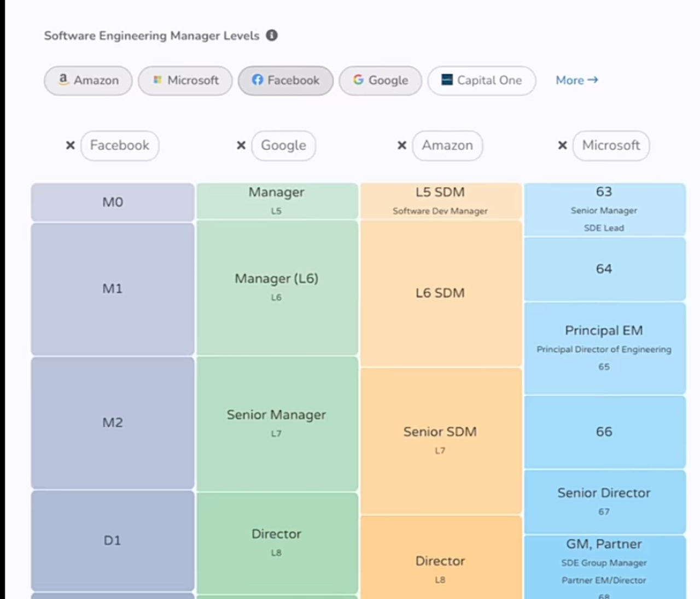Remove the Microsoft column with its X

562,146
